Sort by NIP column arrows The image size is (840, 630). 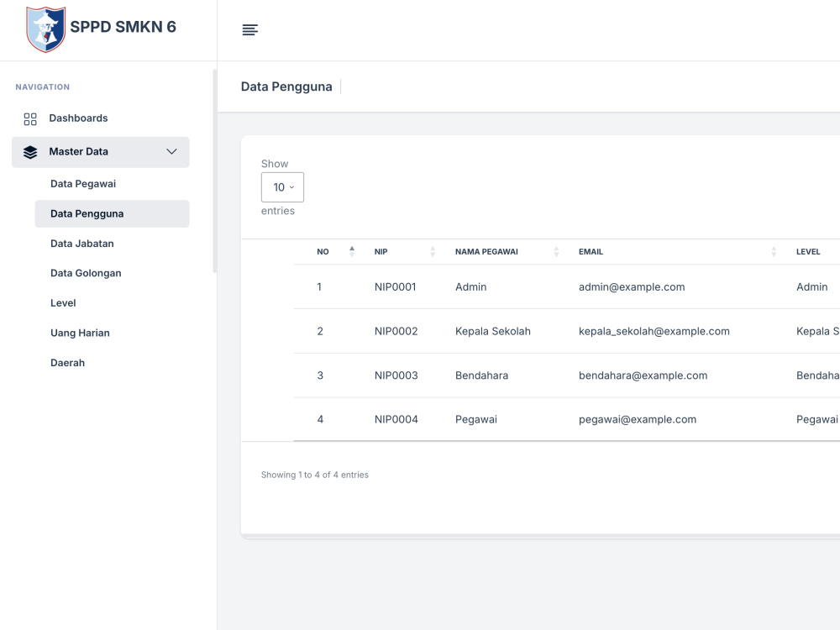(x=433, y=251)
